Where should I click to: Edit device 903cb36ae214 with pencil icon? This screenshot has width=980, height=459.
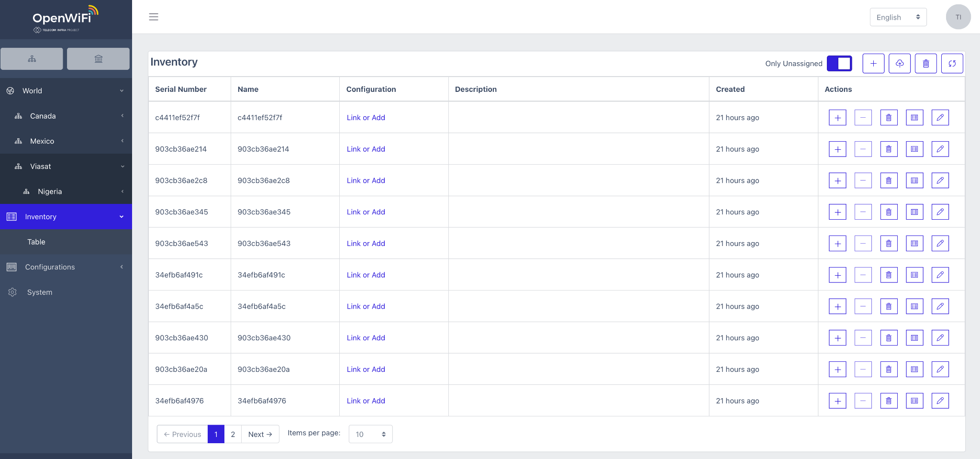pyautogui.click(x=940, y=149)
